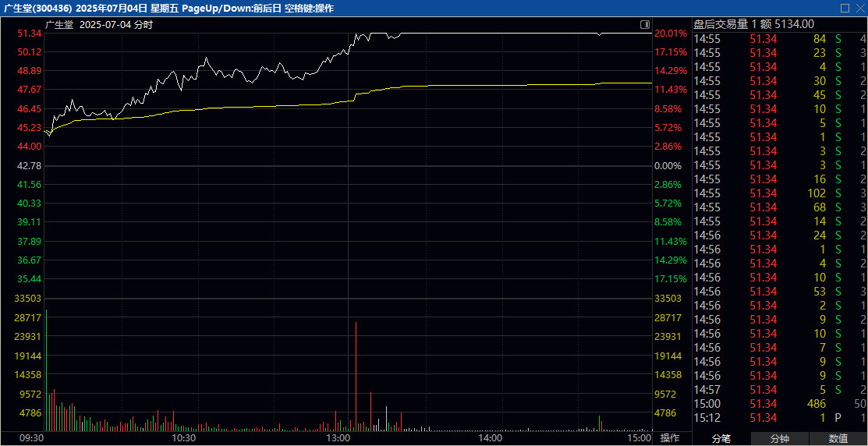Click the 广生堂 2025-07-04 分时 chart title
The image size is (868, 446).
[99, 25]
